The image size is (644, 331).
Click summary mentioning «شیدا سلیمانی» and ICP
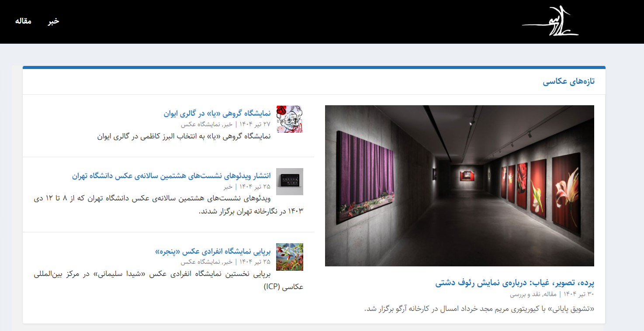(169, 280)
